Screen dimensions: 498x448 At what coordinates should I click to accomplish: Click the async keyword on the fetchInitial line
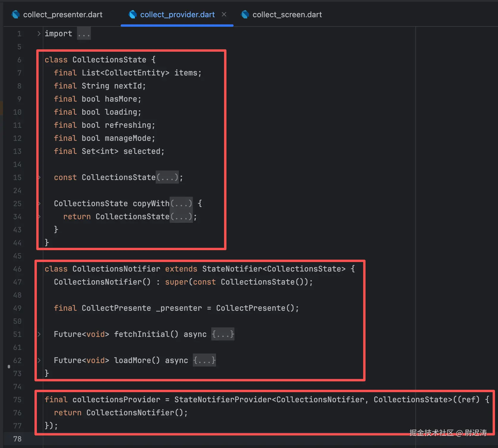[x=195, y=334]
